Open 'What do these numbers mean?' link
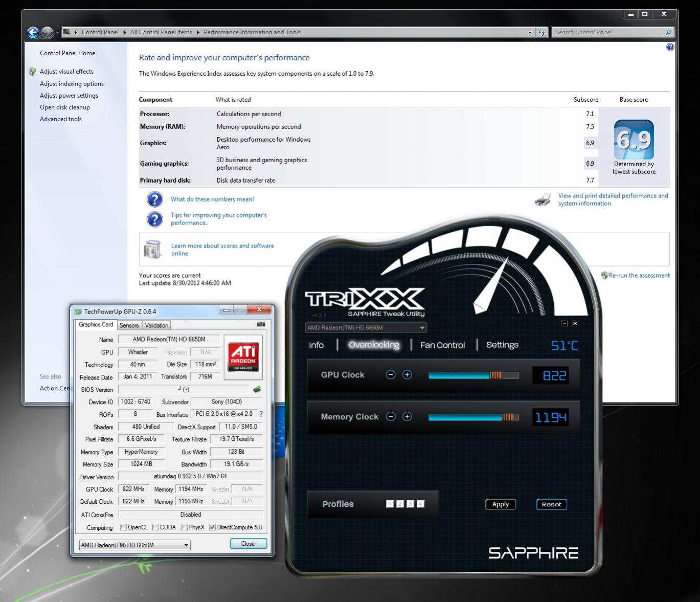 pyautogui.click(x=212, y=199)
